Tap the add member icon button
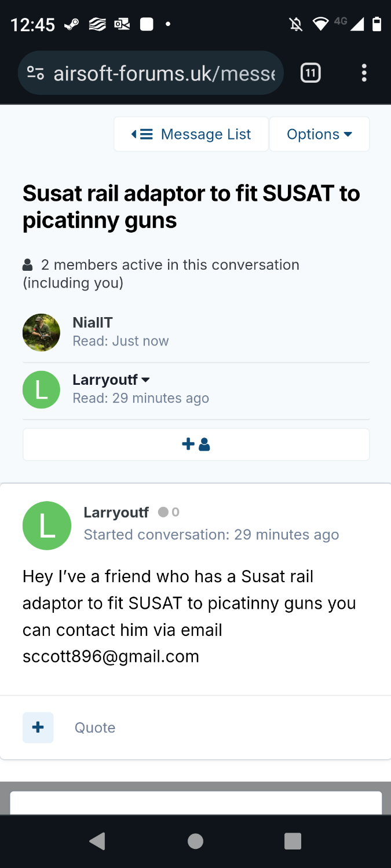 click(x=196, y=444)
